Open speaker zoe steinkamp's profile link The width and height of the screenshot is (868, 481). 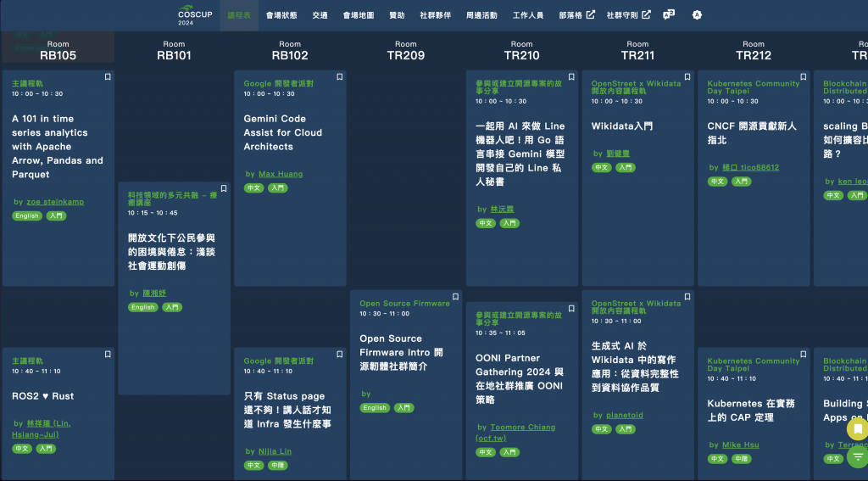pos(55,202)
